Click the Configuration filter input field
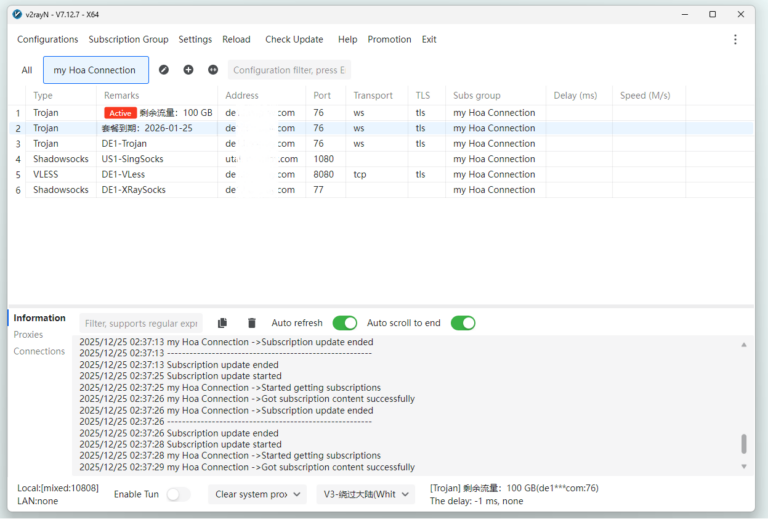The width and height of the screenshot is (768, 519). point(289,70)
